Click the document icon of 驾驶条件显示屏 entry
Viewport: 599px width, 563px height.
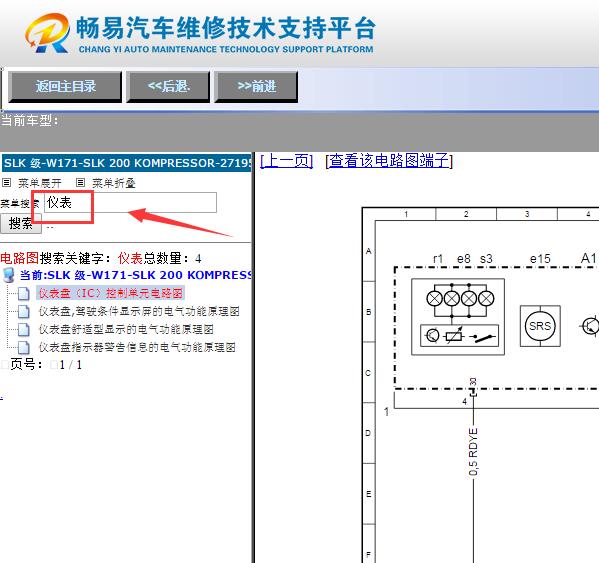24,311
